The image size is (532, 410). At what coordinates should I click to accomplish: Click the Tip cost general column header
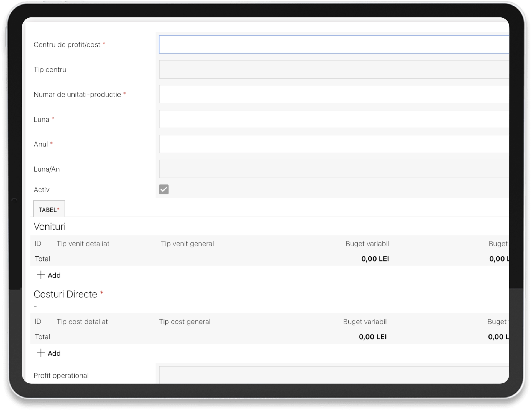tap(185, 322)
